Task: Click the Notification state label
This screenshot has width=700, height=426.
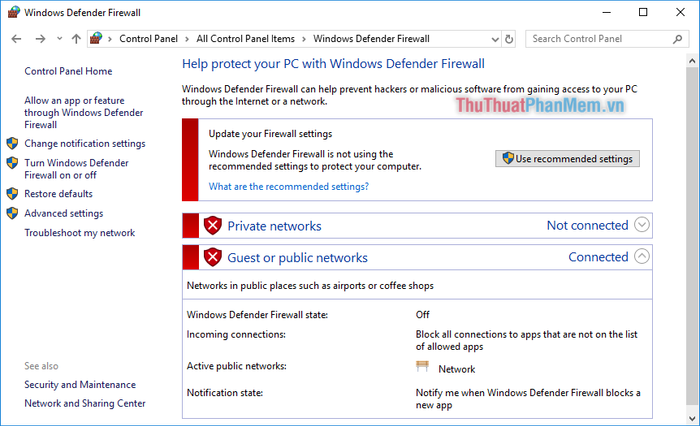Action: pos(225,393)
